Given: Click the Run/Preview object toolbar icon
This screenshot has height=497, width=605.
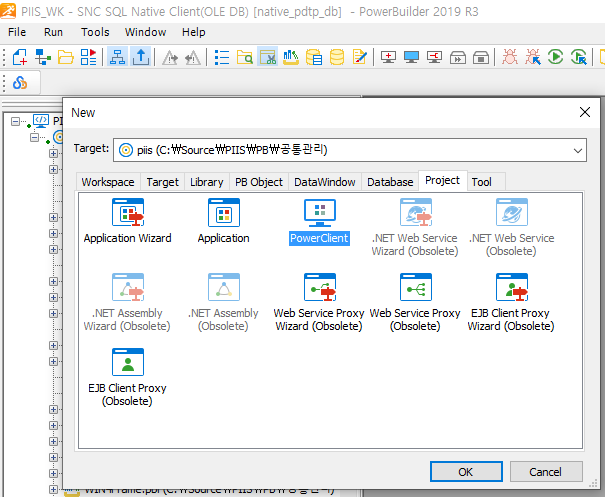Looking at the screenshot, I should click(89, 57).
